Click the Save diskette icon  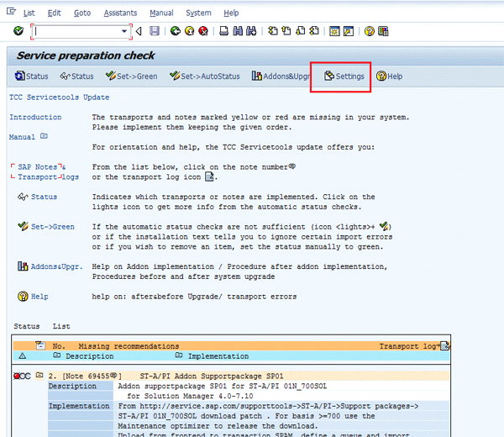tap(154, 31)
